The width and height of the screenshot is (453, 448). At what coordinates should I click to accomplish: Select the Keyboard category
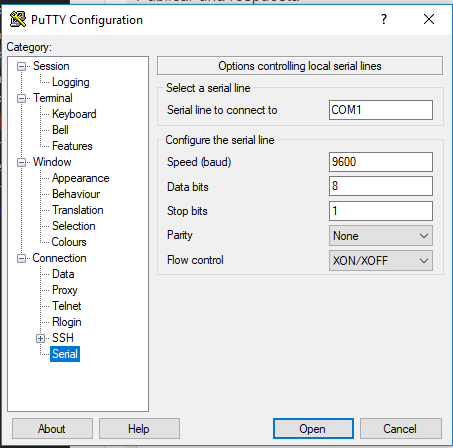[74, 114]
